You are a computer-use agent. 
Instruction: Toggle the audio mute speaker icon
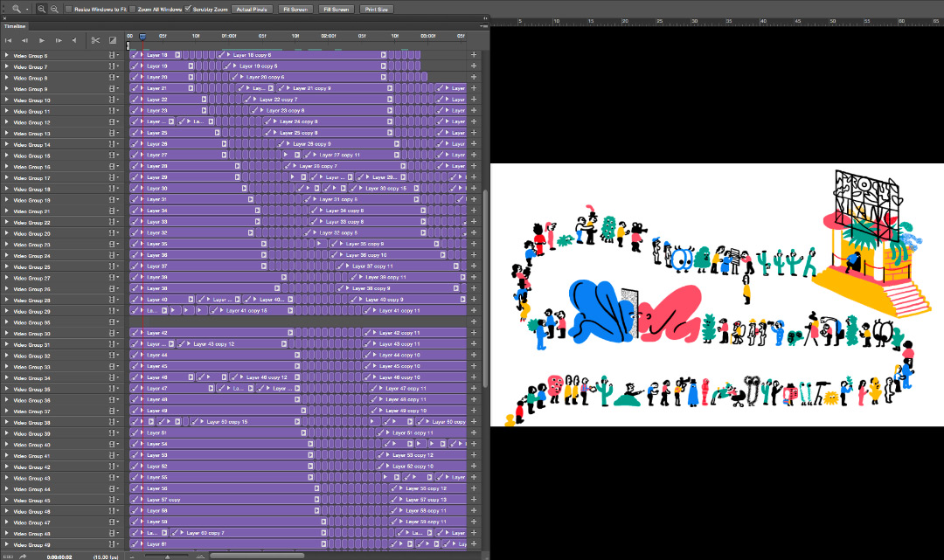pos(74,40)
